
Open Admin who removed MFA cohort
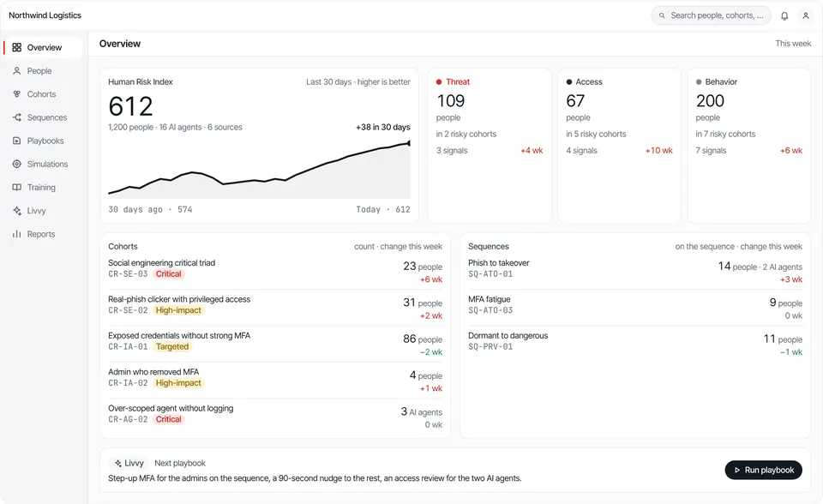[x=275, y=380]
